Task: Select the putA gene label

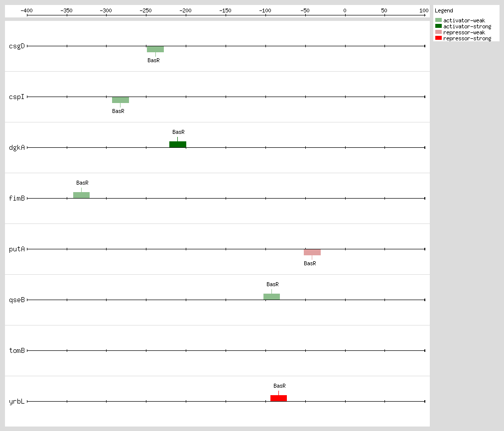Action: tap(17, 249)
